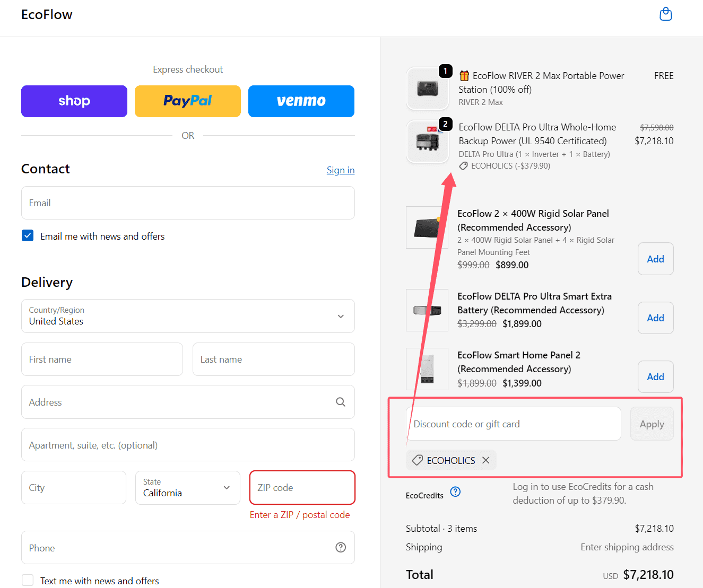
Task: Focus the City field
Action: tap(74, 488)
